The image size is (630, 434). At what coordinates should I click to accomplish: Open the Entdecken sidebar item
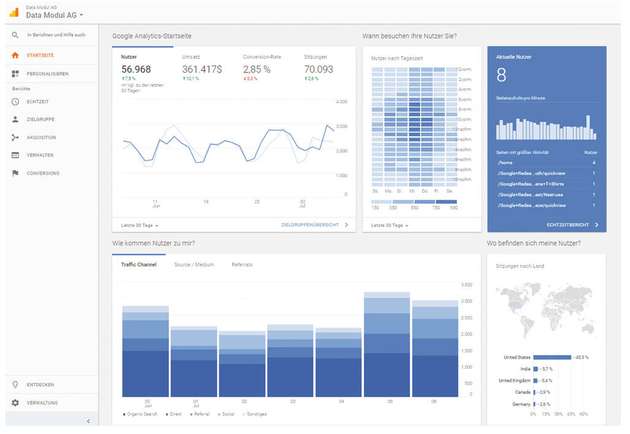click(40, 385)
